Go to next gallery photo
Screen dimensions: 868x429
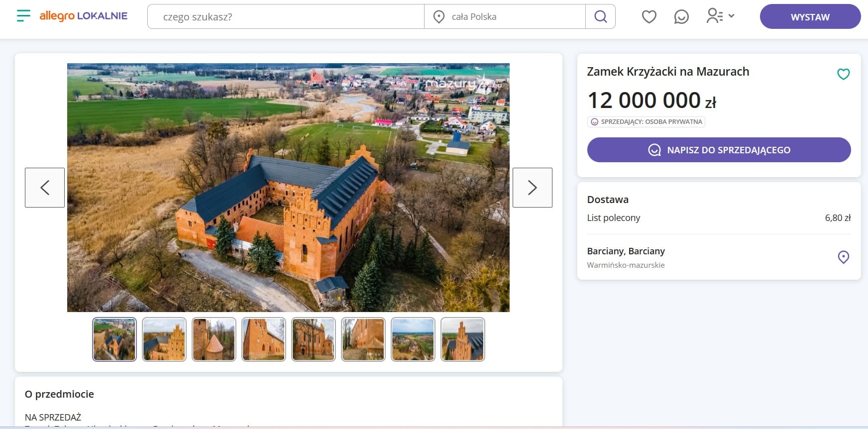[532, 188]
